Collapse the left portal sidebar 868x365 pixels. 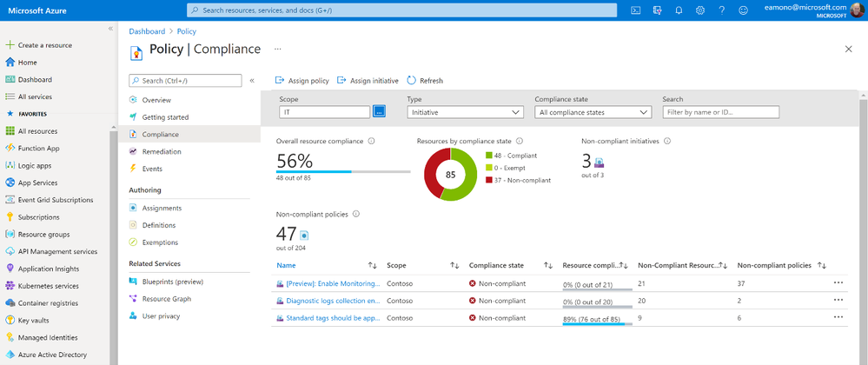coord(110,29)
